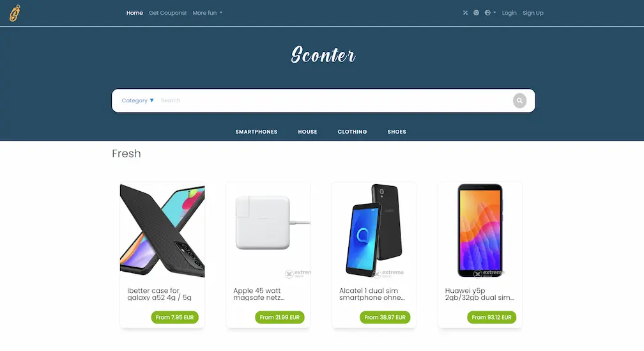This screenshot has width=644, height=351.
Task: Click the Sign Up link
Action: 533,13
